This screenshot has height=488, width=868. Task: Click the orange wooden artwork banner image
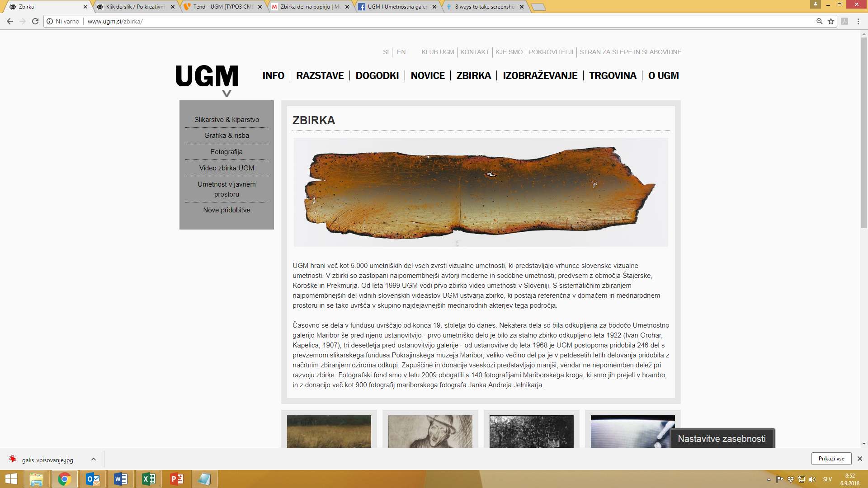click(x=481, y=192)
